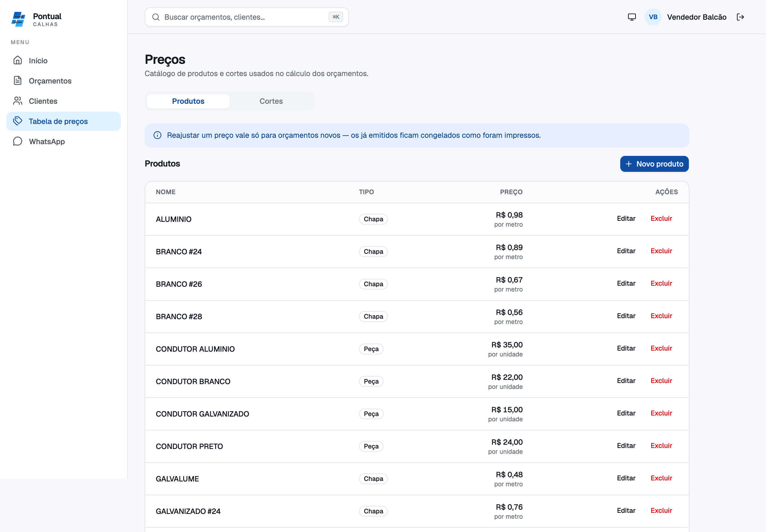766x532 pixels.
Task: Click the CONDUTOR PRETO product name
Action: click(x=189, y=447)
